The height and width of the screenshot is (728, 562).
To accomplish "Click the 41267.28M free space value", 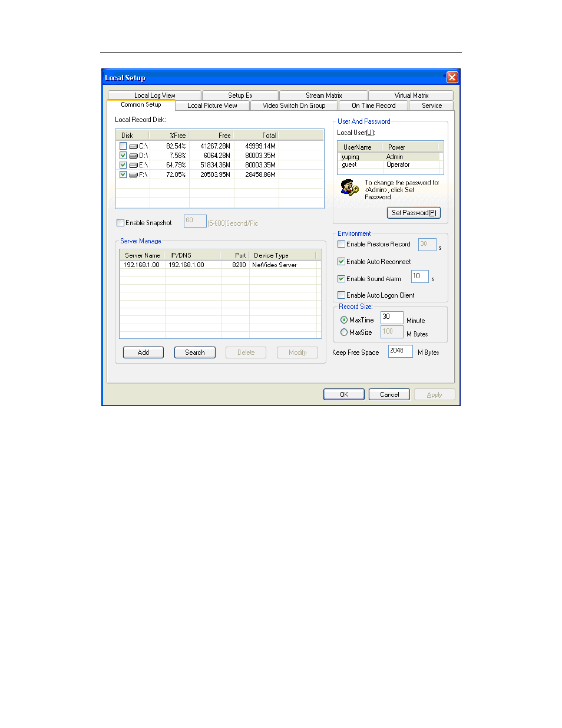I will pyautogui.click(x=215, y=146).
